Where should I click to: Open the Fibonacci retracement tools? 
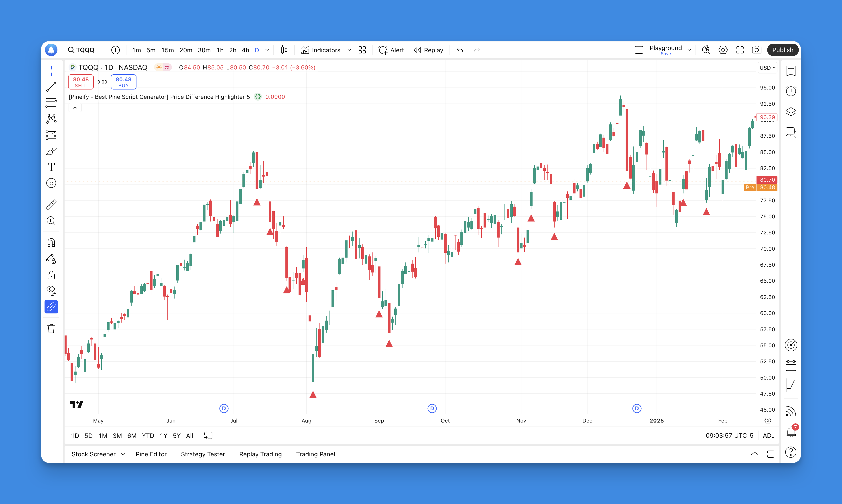coord(51,103)
